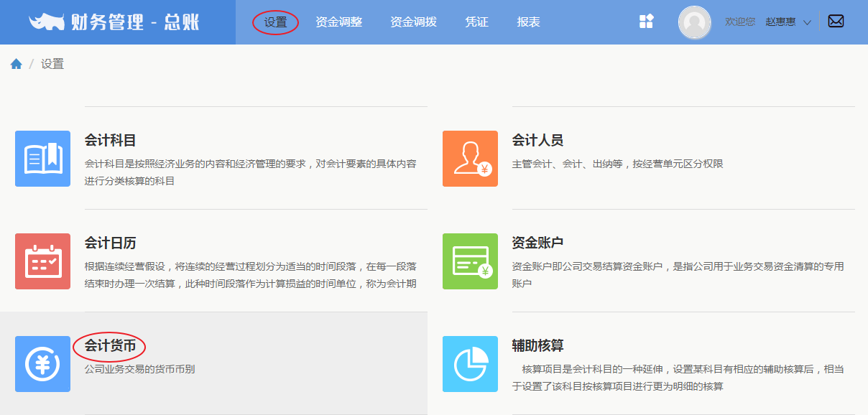
Task: Open the 会计人员 heading link
Action: (x=537, y=140)
